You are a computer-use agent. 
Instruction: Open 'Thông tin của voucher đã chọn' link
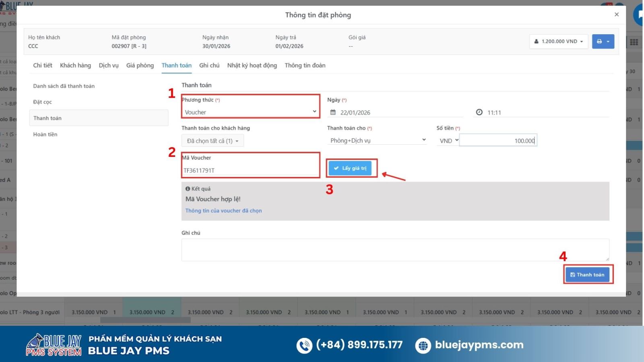[x=223, y=211]
